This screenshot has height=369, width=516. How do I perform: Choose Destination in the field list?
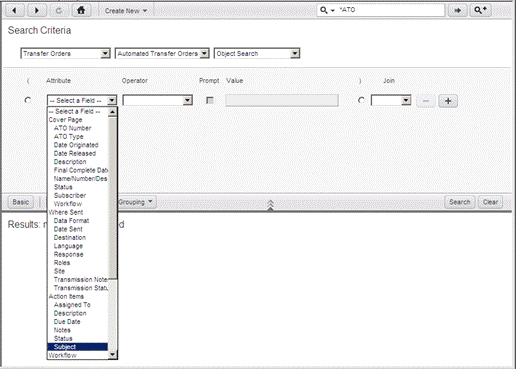pos(78,237)
